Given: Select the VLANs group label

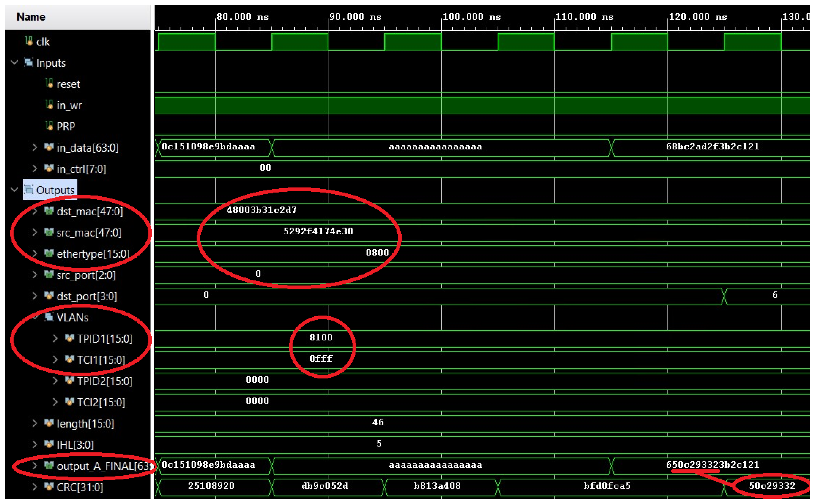Looking at the screenshot, I should (72, 317).
